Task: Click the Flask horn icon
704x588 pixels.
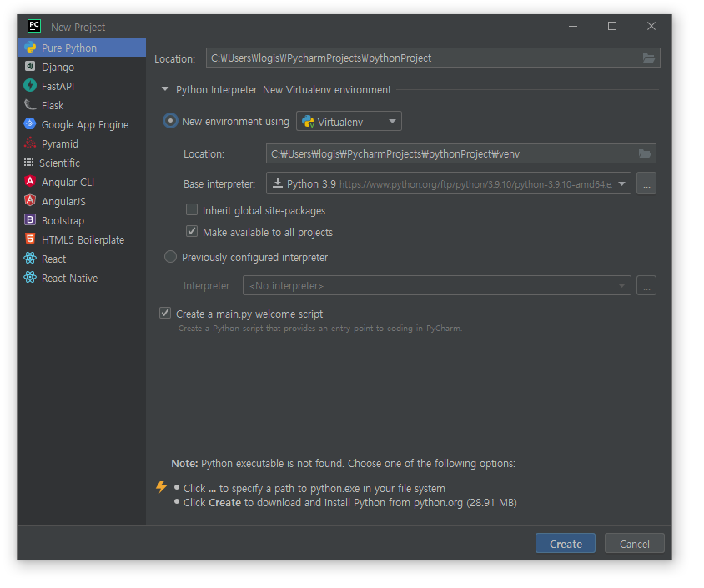Action: [30, 105]
